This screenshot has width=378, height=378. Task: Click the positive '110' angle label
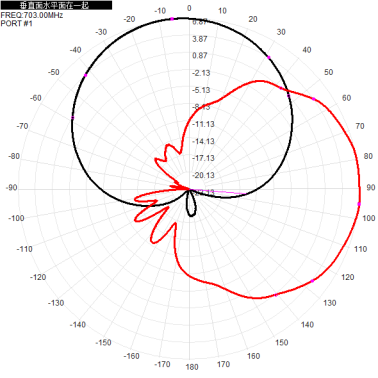360,249
